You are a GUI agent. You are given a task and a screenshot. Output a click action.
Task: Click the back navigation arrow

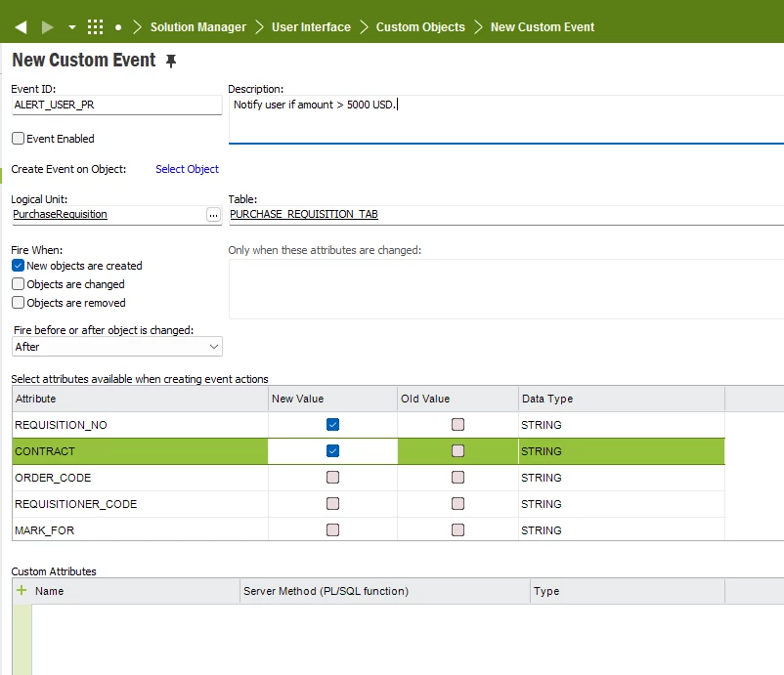pyautogui.click(x=21, y=26)
